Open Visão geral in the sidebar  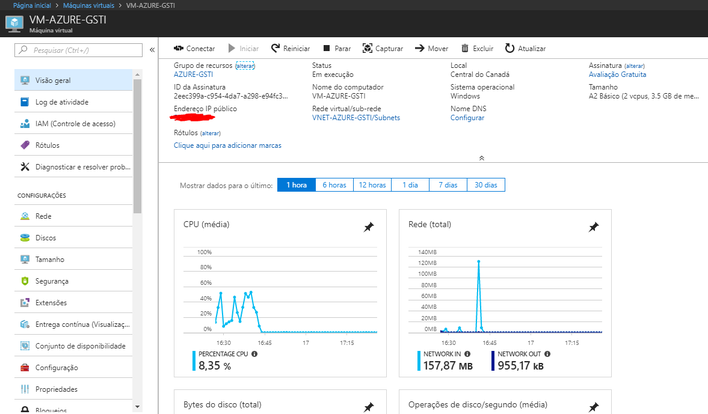coord(73,80)
